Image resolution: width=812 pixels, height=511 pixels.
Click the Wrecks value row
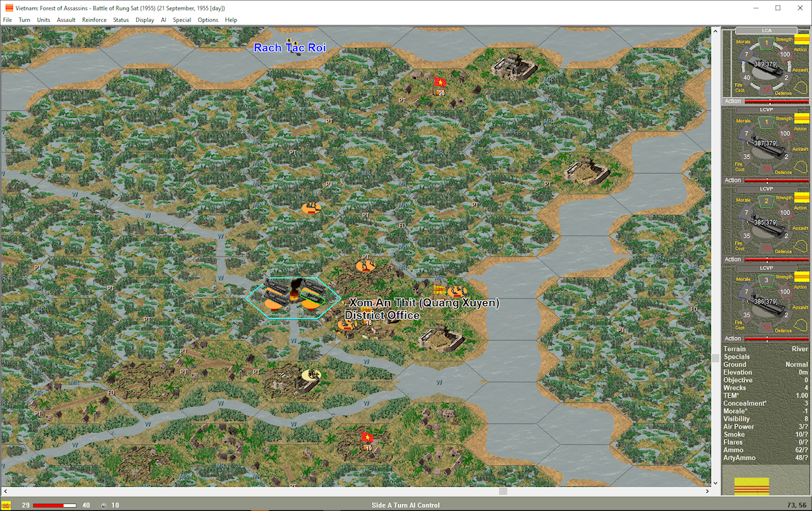pos(766,388)
